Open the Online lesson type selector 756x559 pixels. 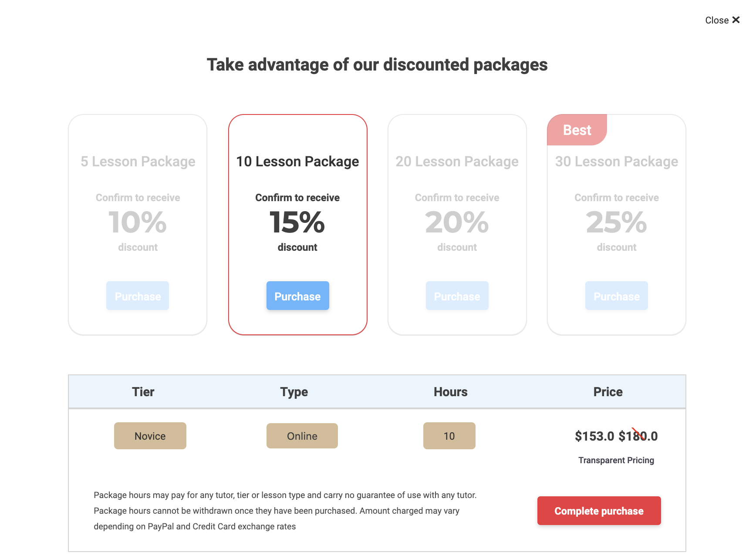302,436
